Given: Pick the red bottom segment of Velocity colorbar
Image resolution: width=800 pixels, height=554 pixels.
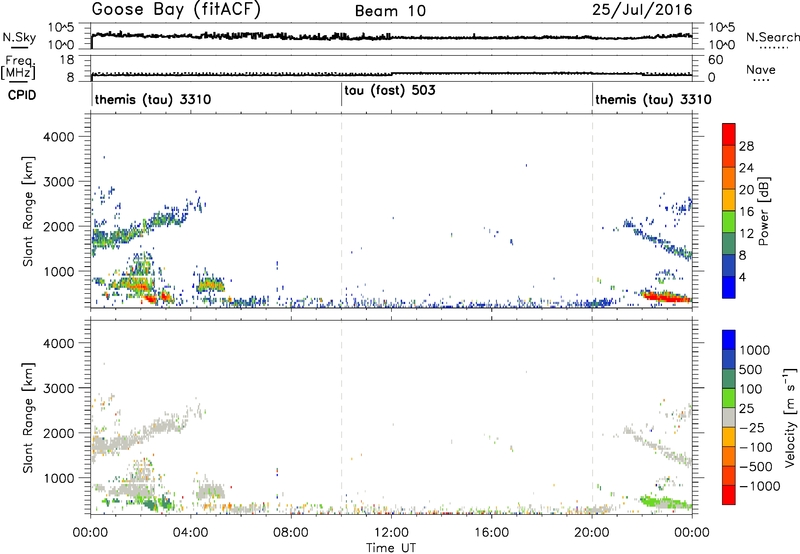Looking at the screenshot, I should click(x=729, y=495).
